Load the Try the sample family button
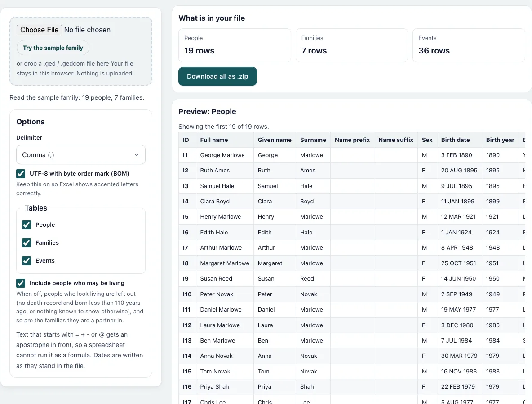Screen dimensions: 532x404 pyautogui.click(x=53, y=48)
